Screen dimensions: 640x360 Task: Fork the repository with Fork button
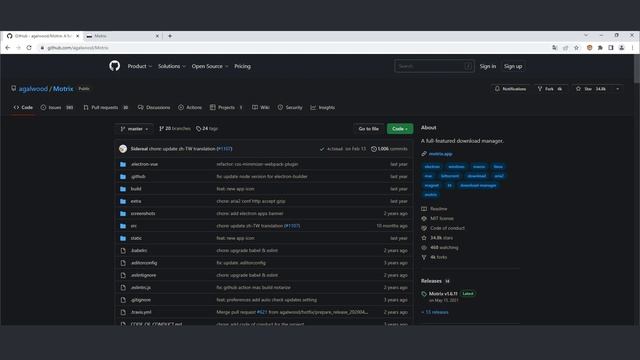click(x=550, y=89)
